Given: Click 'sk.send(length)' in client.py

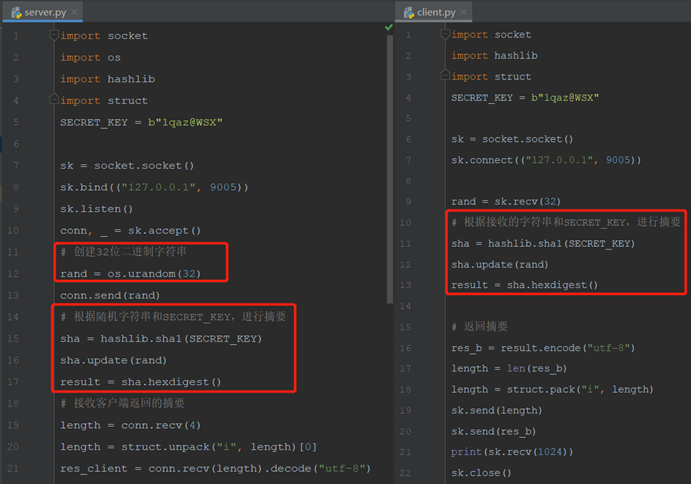Looking at the screenshot, I should click(497, 410).
